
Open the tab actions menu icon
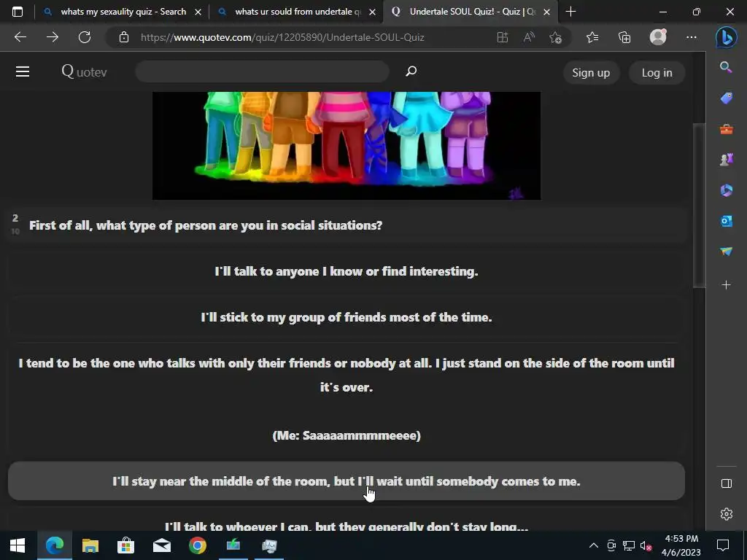(x=18, y=12)
